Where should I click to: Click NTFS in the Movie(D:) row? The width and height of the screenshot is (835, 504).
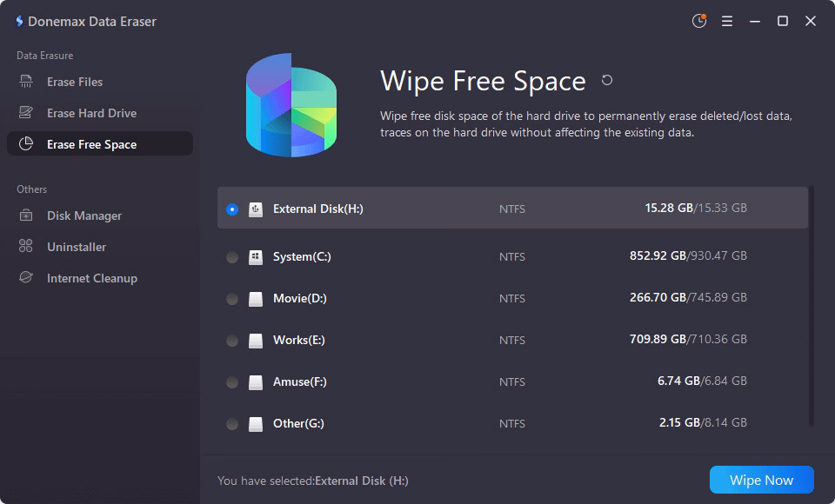click(511, 299)
